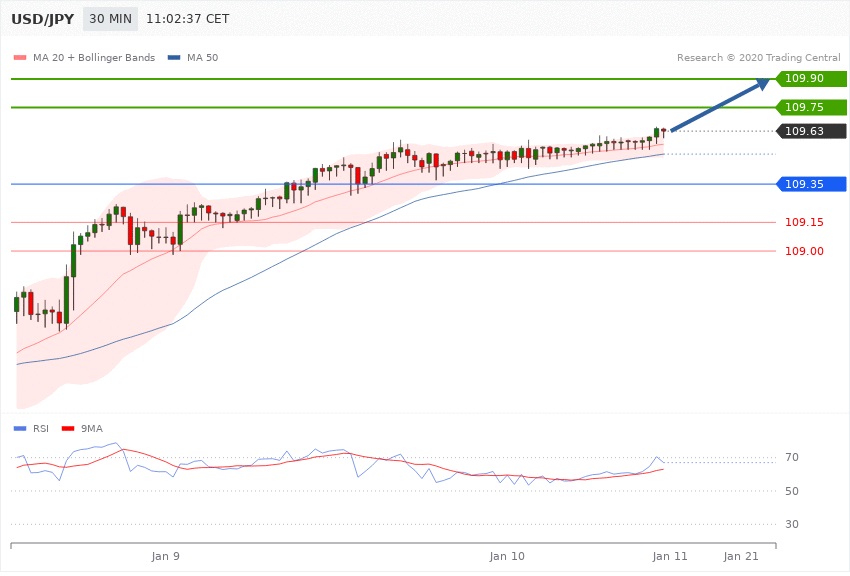
Task: Click the Jan 21 date label
Action: [x=741, y=555]
